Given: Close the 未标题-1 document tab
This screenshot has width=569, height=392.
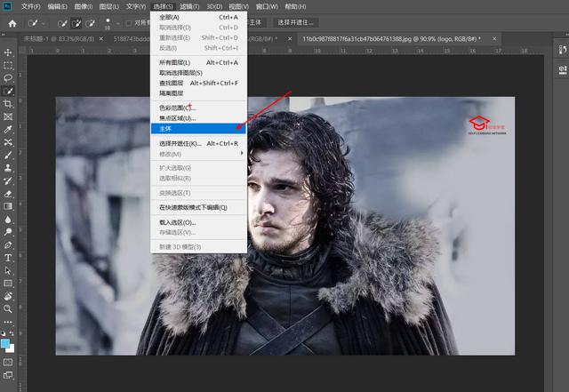Looking at the screenshot, I should pos(101,38).
